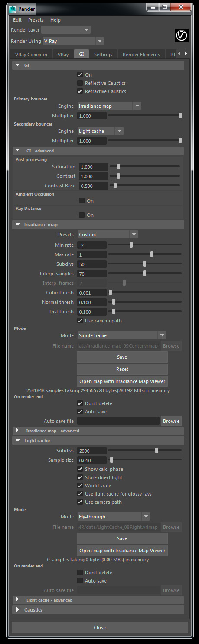The height and width of the screenshot is (644, 199).
Task: Open light cache map with Irradiance Map Viewer
Action: click(x=122, y=551)
